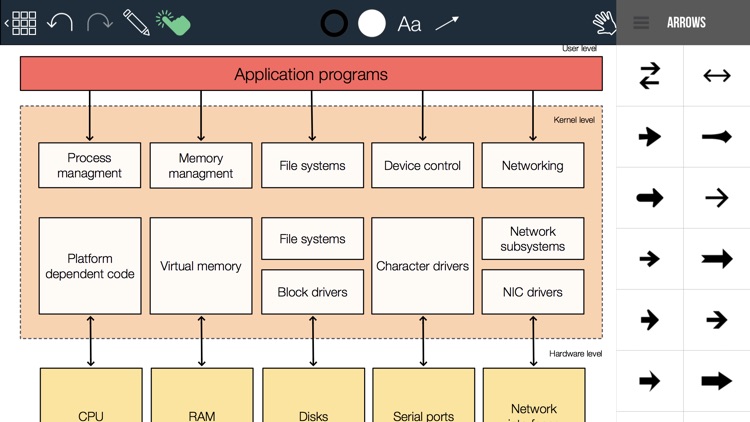Open the documents grid back button
Viewport: 750px width, 422px height.
click(x=21, y=23)
